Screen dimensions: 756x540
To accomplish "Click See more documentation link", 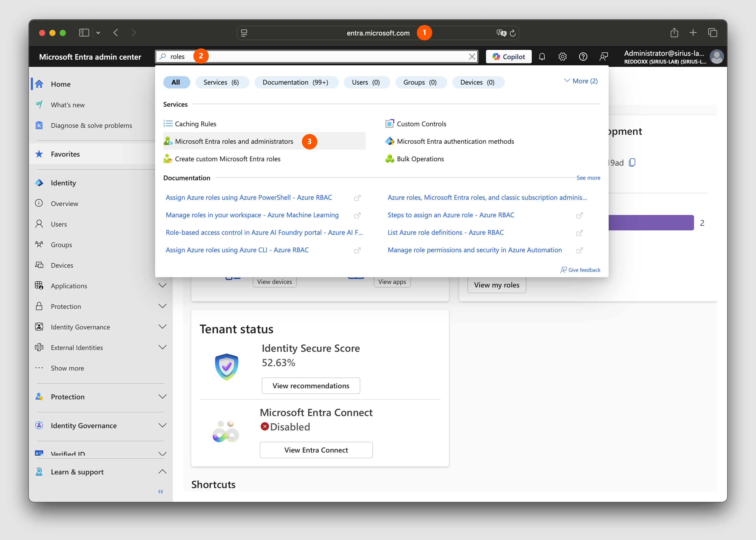I will (x=588, y=178).
